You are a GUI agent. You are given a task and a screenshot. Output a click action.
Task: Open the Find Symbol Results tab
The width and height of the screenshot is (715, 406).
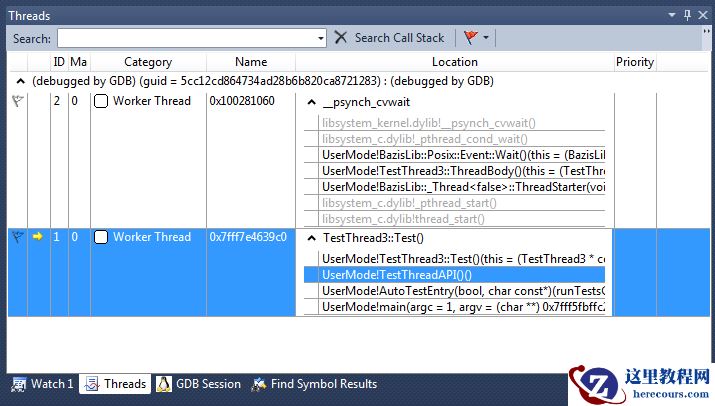315,384
